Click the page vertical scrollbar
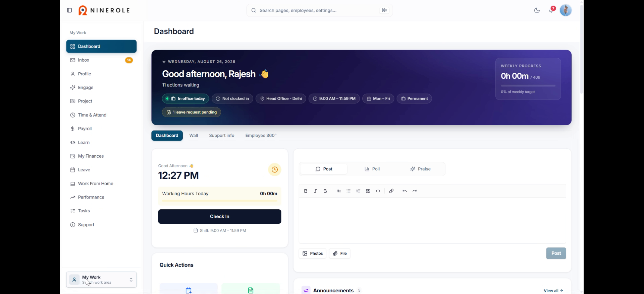 click(582, 50)
